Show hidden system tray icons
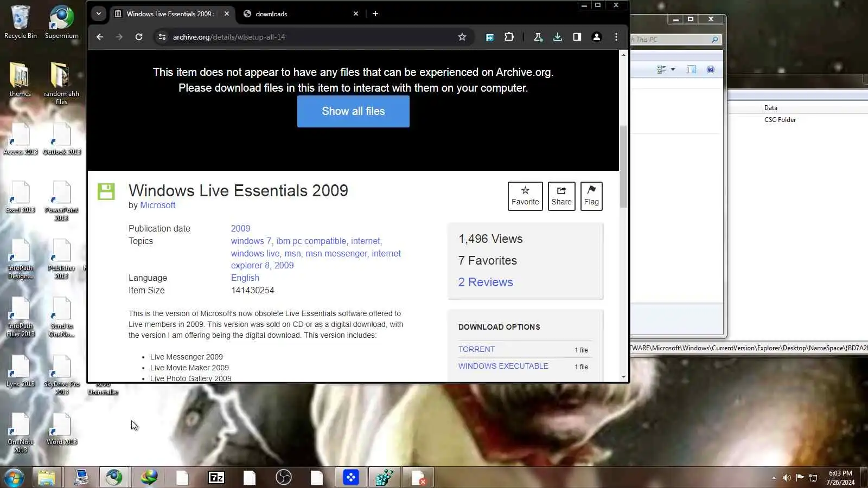 point(774,478)
